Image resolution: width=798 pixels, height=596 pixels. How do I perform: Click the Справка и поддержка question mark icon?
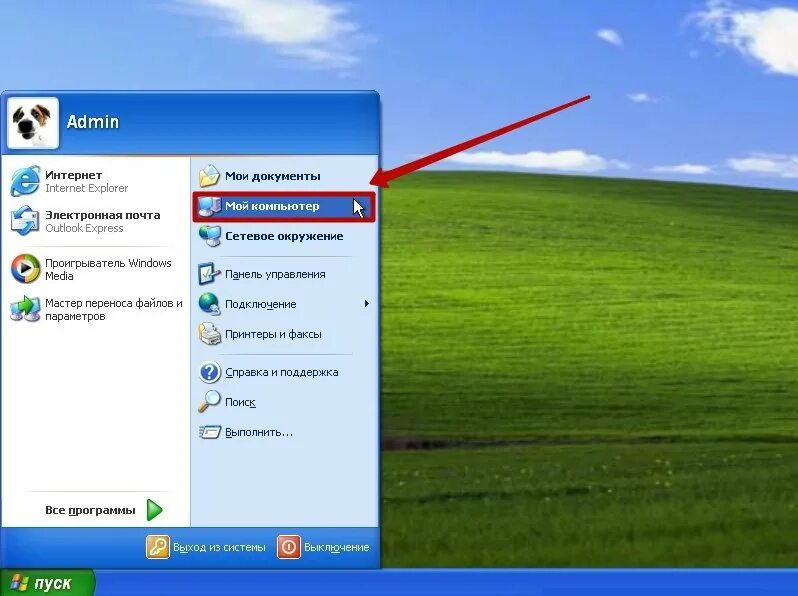tap(209, 372)
